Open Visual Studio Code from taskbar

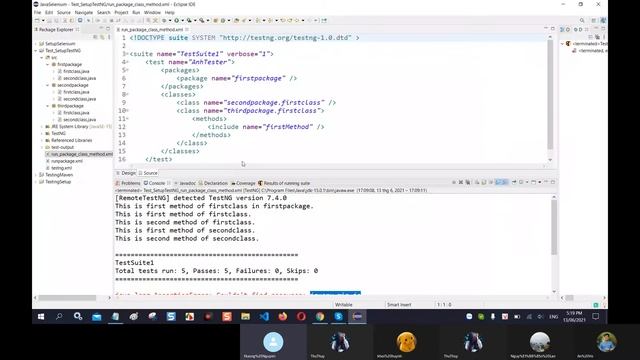click(x=264, y=316)
